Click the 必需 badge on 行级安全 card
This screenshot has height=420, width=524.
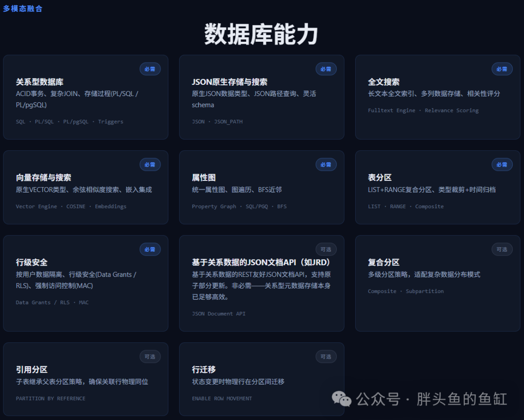pos(150,250)
